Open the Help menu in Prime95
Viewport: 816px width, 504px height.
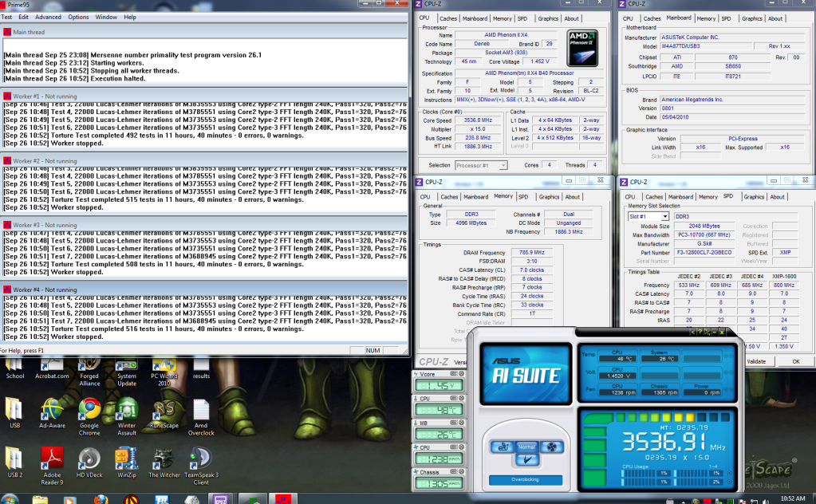129,18
